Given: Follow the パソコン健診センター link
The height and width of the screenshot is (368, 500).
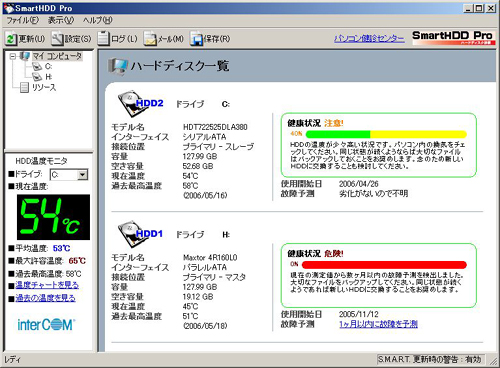Looking at the screenshot, I should [369, 38].
